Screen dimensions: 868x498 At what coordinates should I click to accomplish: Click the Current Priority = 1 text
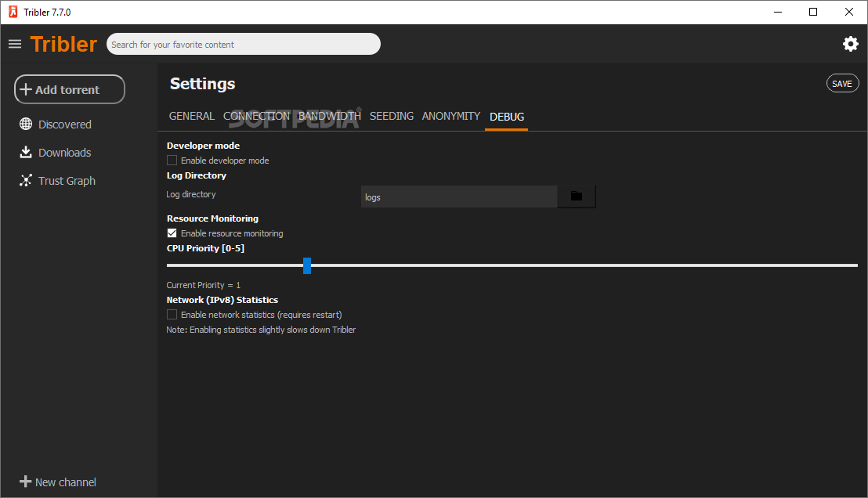[203, 286]
